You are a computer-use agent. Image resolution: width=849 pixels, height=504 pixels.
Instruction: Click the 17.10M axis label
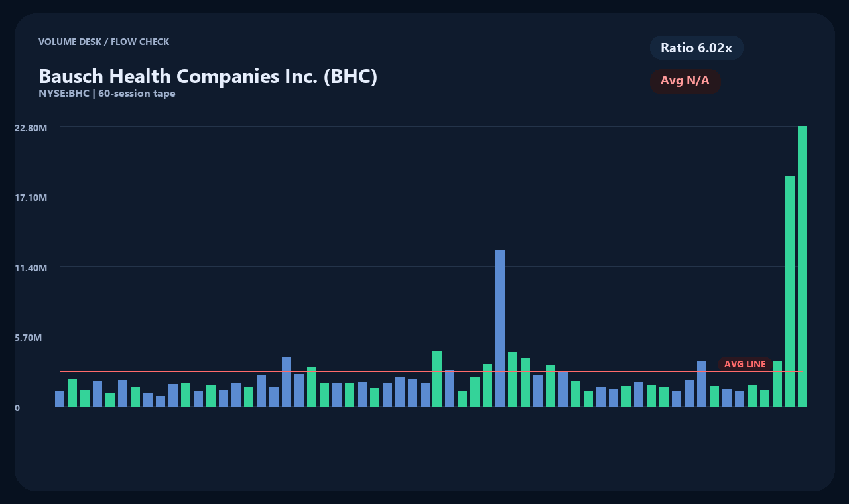31,197
